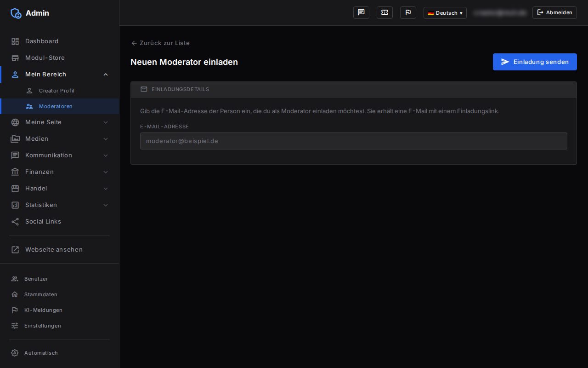Viewport: 588px width, 368px height.
Task: Click the Modul-Store shop icon
Action: (15, 58)
